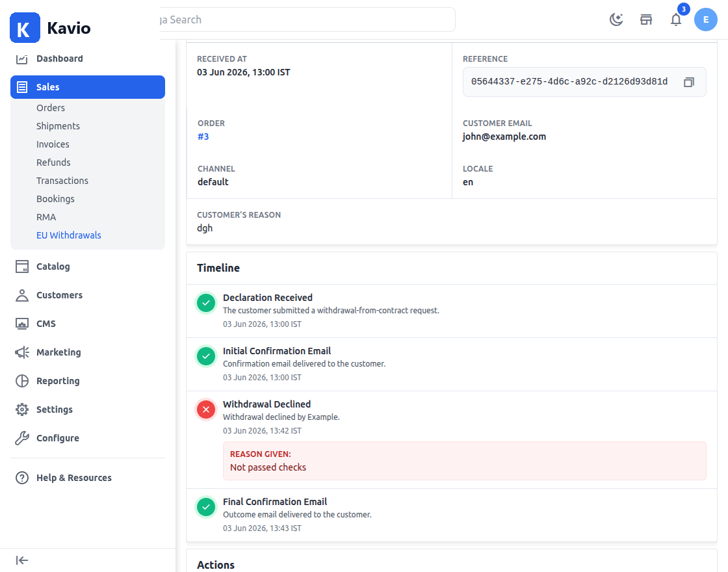Click the Configure wrench icon
The width and height of the screenshot is (728, 572).
22,438
